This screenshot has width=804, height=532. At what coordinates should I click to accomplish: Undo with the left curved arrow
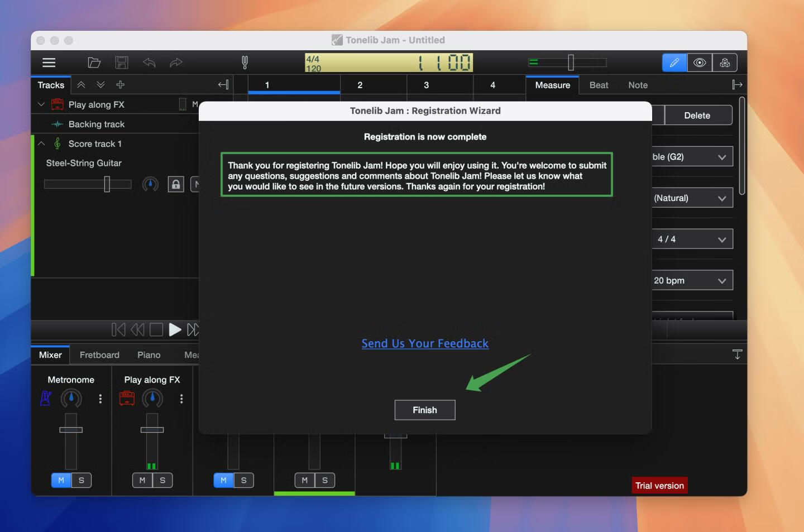149,63
